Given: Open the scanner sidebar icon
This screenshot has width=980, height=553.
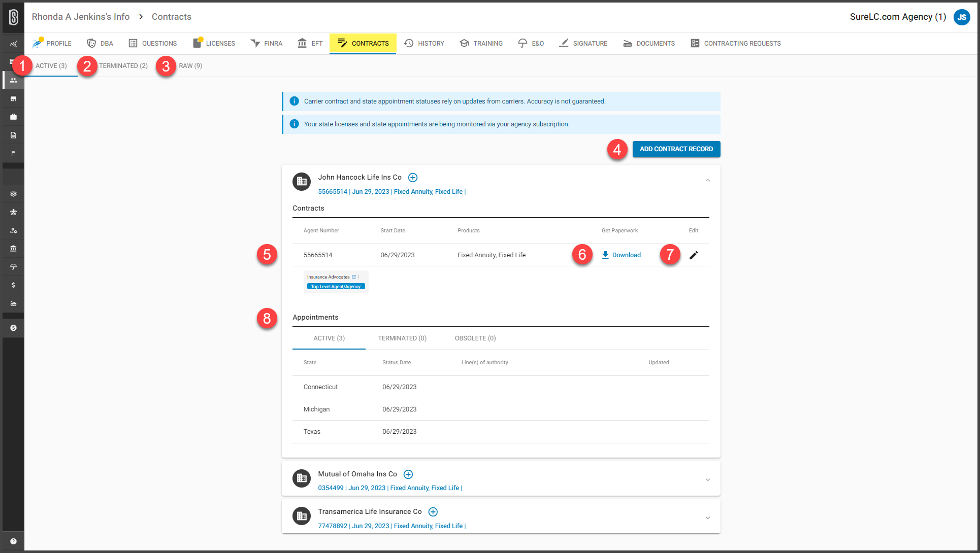Looking at the screenshot, I should 14,303.
